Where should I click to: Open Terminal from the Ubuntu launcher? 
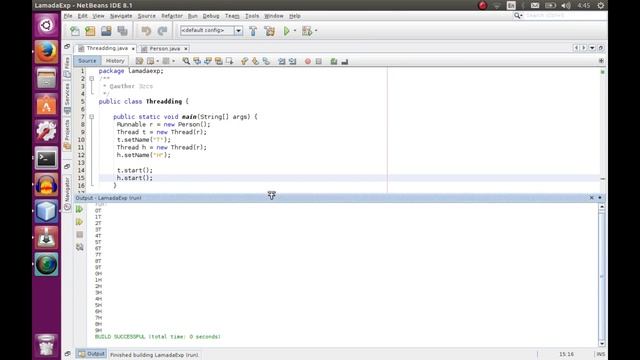(x=46, y=158)
